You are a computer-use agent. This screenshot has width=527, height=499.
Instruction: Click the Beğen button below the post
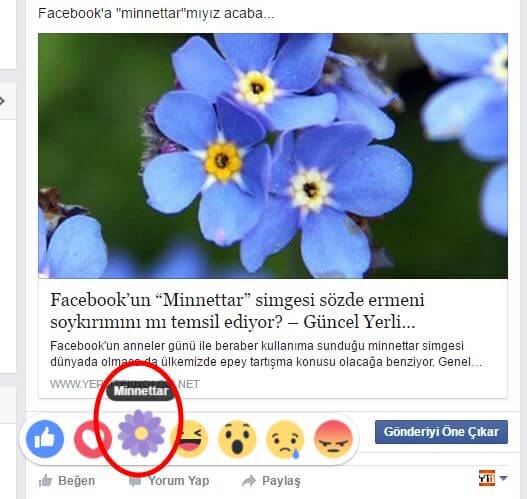pyautogui.click(x=67, y=481)
